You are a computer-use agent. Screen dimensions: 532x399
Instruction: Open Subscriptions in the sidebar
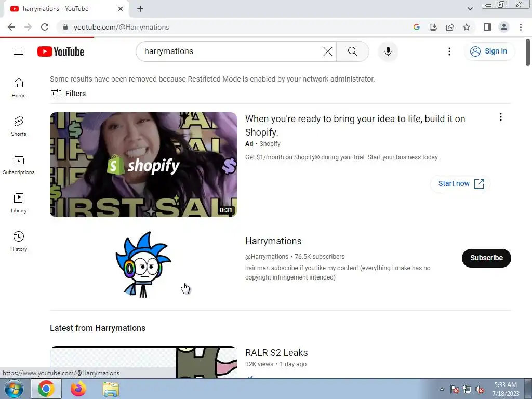(x=19, y=165)
